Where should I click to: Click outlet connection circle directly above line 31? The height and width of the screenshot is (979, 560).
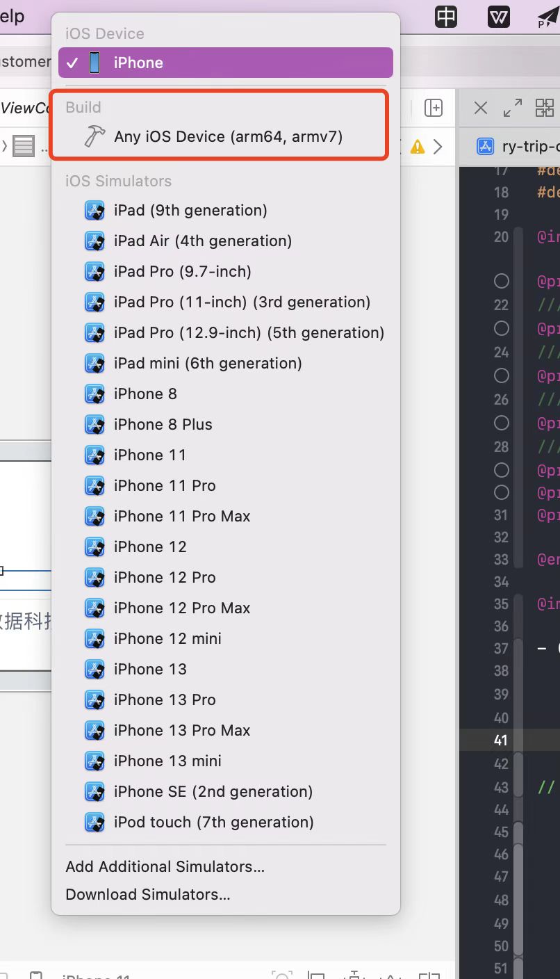coord(501,492)
